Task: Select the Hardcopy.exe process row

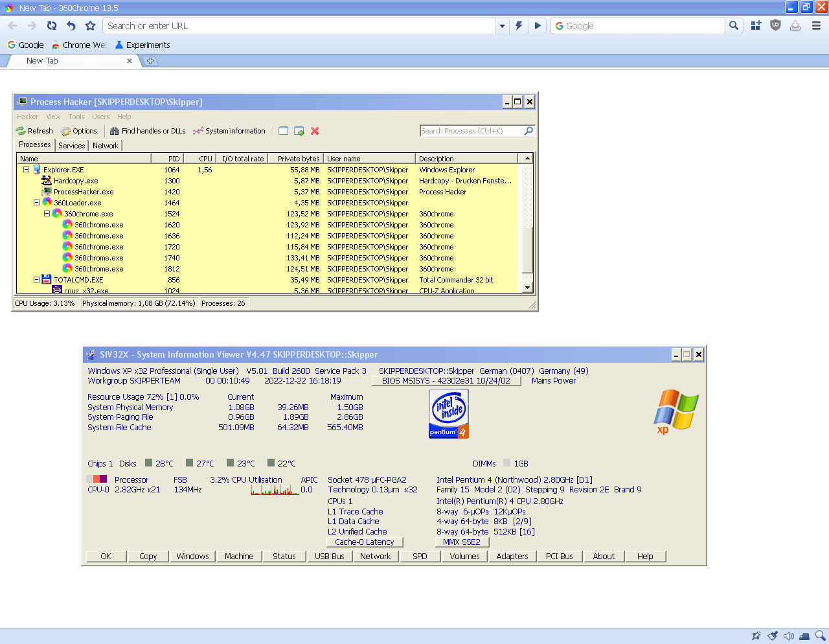Action: (267, 181)
